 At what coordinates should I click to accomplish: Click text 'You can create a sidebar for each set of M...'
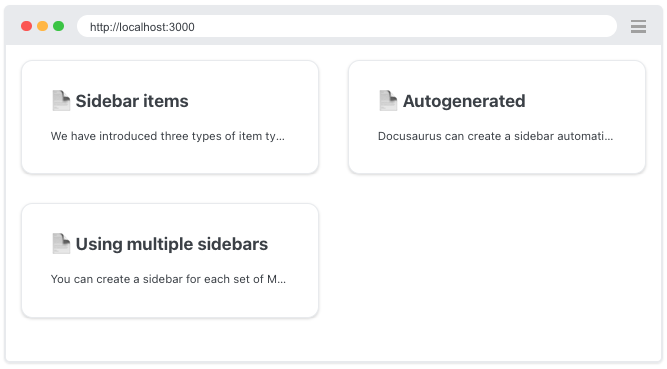pos(168,279)
